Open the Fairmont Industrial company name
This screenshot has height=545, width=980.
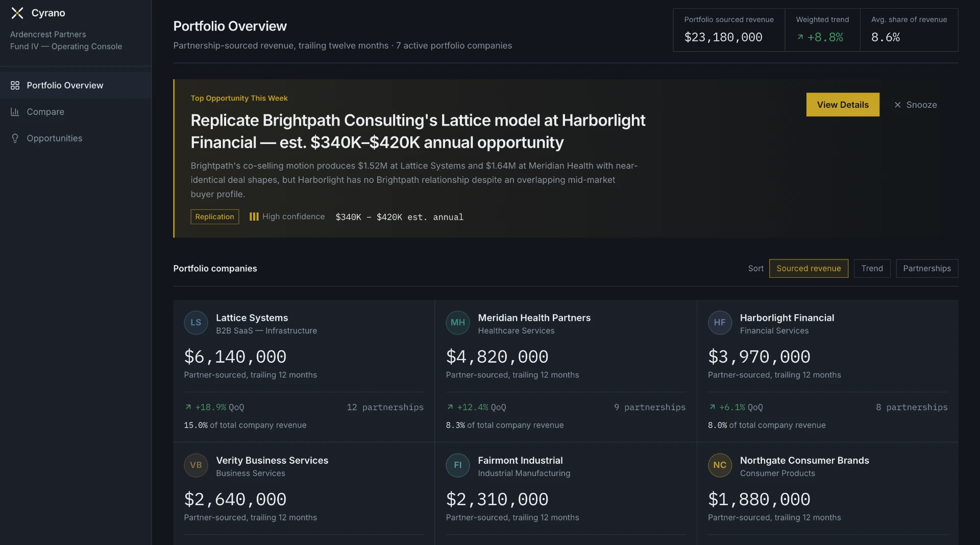(520, 460)
